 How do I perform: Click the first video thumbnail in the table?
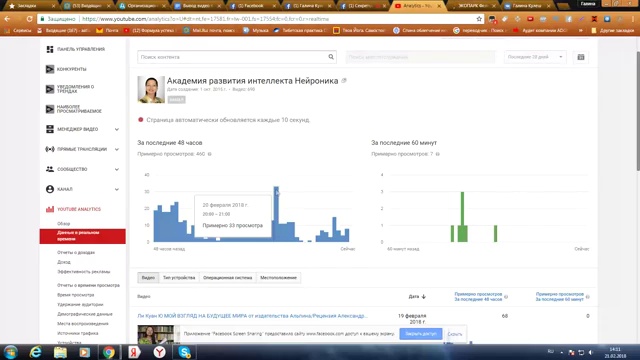(x=156, y=334)
